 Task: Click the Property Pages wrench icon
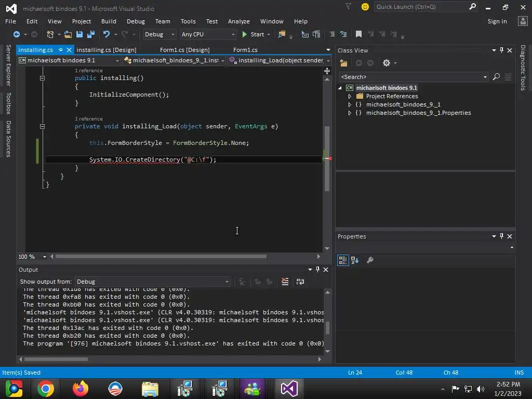(x=370, y=260)
